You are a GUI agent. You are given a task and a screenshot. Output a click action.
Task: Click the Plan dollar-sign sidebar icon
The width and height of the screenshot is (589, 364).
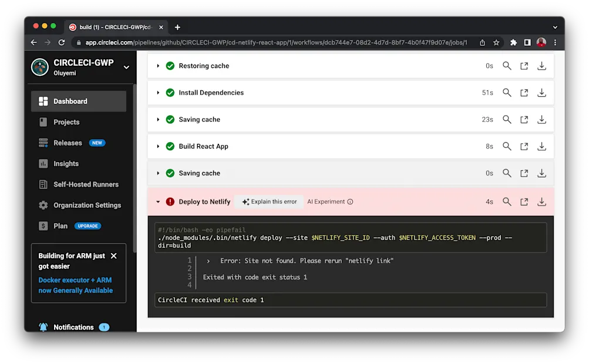[x=43, y=225]
